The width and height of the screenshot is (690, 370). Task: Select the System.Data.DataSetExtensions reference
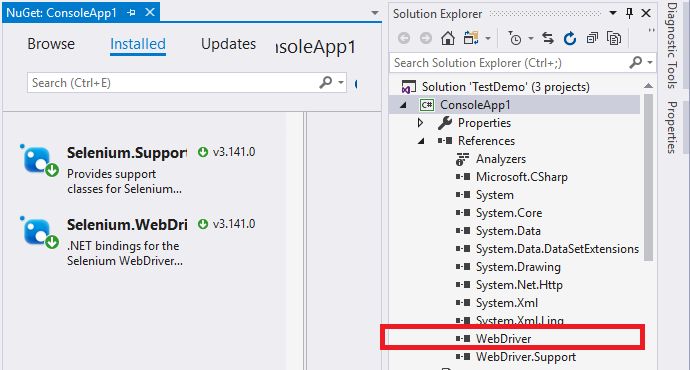pyautogui.click(x=557, y=249)
